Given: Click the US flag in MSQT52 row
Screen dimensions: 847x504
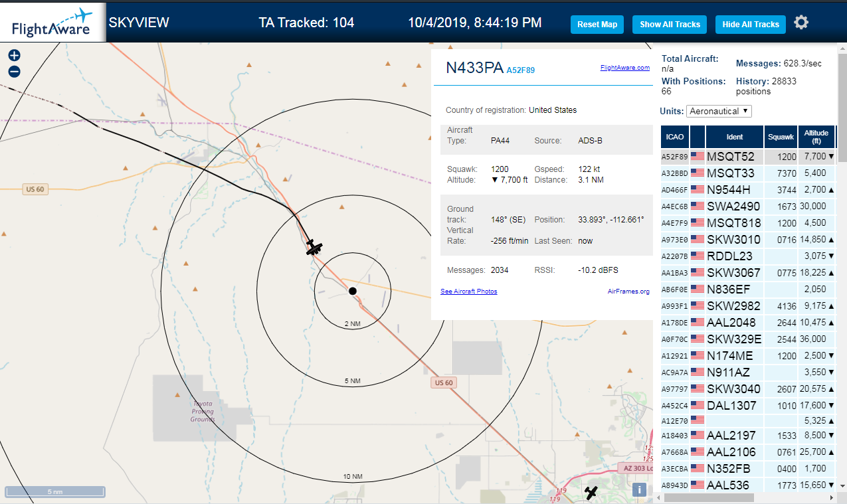Looking at the screenshot, I should [x=698, y=157].
